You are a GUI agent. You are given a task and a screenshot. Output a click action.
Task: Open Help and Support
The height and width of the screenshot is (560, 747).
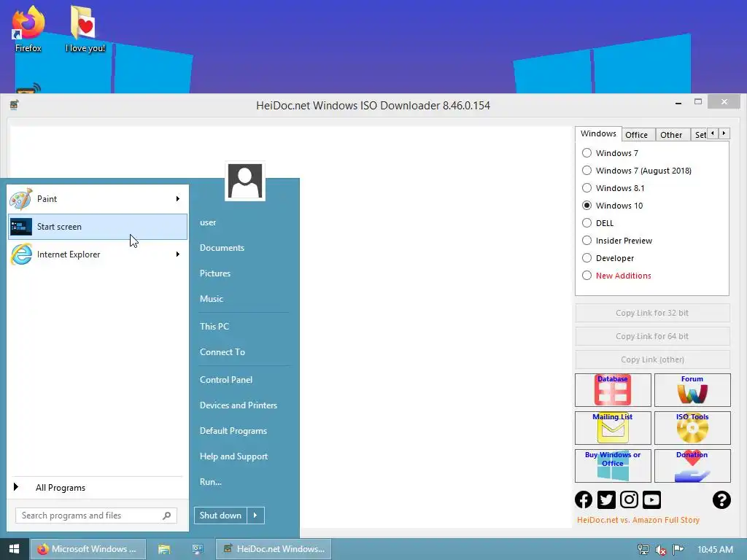coord(233,456)
